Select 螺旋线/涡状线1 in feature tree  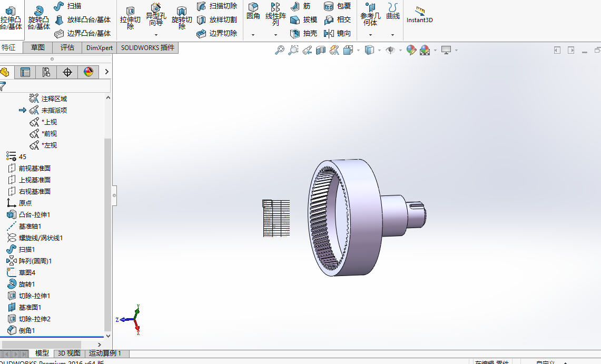(35, 238)
